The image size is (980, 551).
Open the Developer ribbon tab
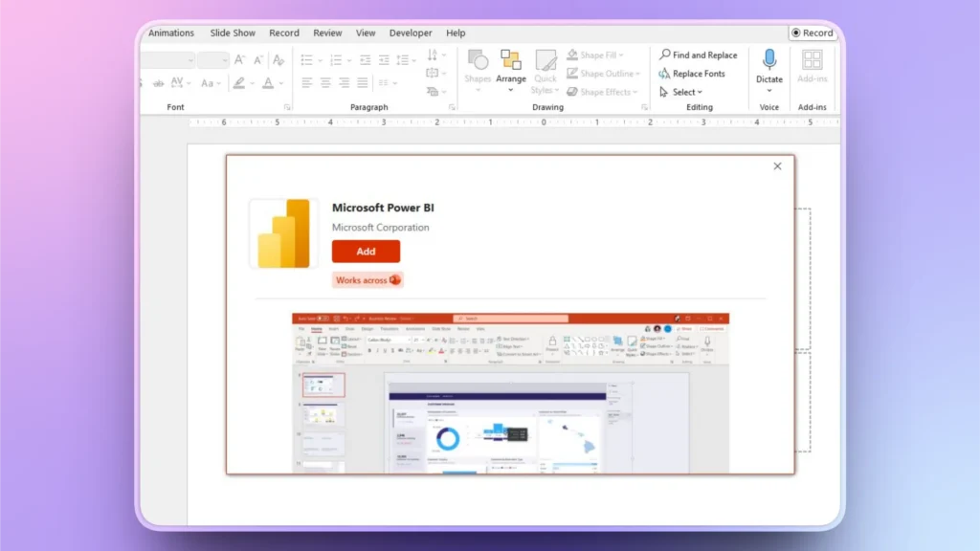pyautogui.click(x=411, y=32)
